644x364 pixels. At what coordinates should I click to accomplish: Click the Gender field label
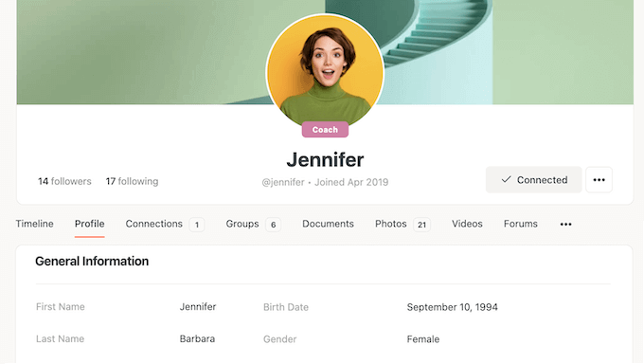[x=279, y=339]
